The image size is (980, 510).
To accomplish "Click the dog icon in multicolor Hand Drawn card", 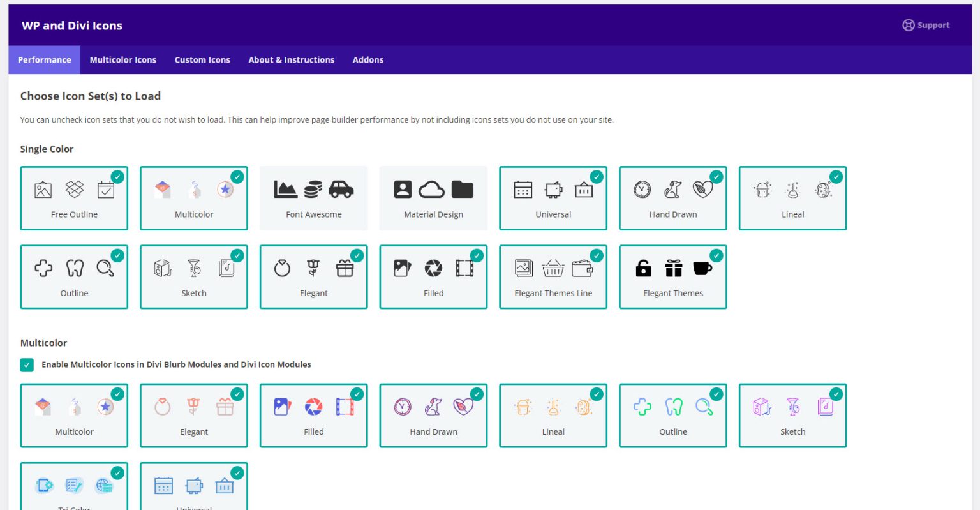I will pos(433,406).
